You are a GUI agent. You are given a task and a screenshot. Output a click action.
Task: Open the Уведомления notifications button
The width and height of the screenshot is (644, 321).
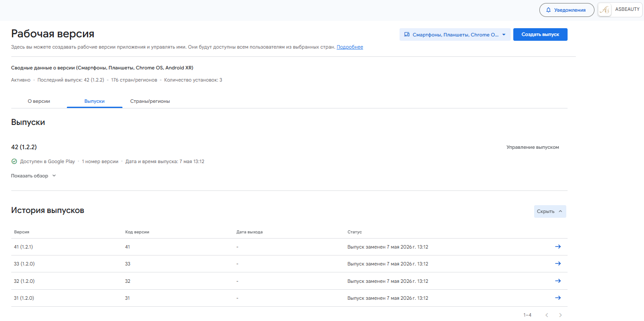(x=567, y=10)
